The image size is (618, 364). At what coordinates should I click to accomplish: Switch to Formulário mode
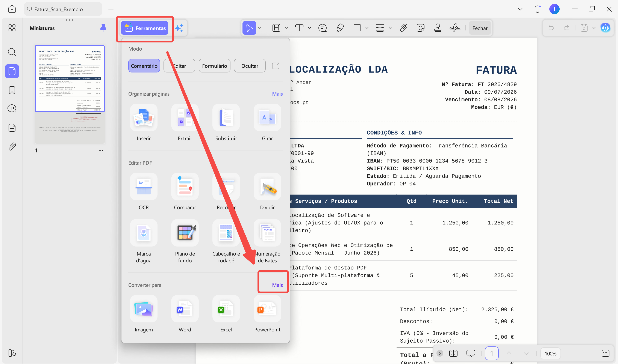214,66
